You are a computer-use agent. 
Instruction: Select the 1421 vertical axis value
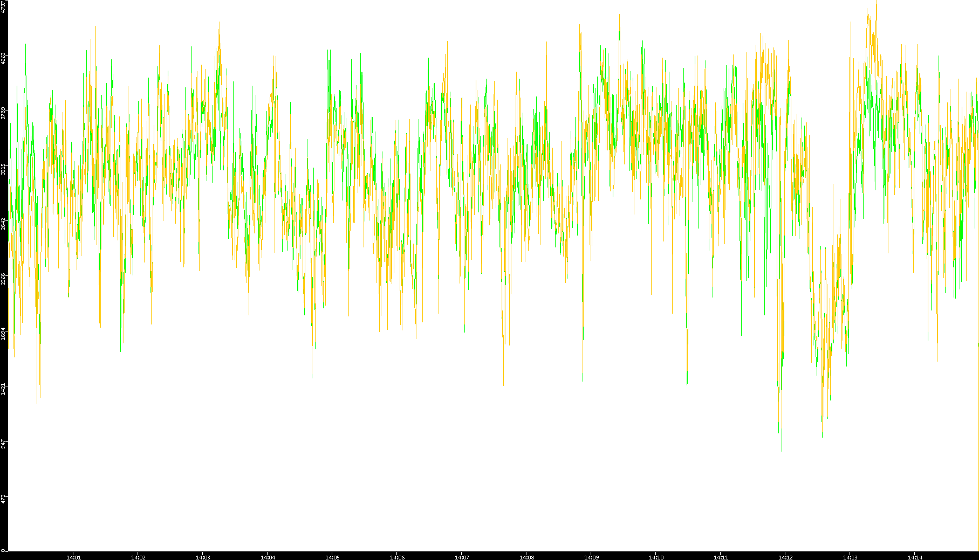pyautogui.click(x=4, y=389)
